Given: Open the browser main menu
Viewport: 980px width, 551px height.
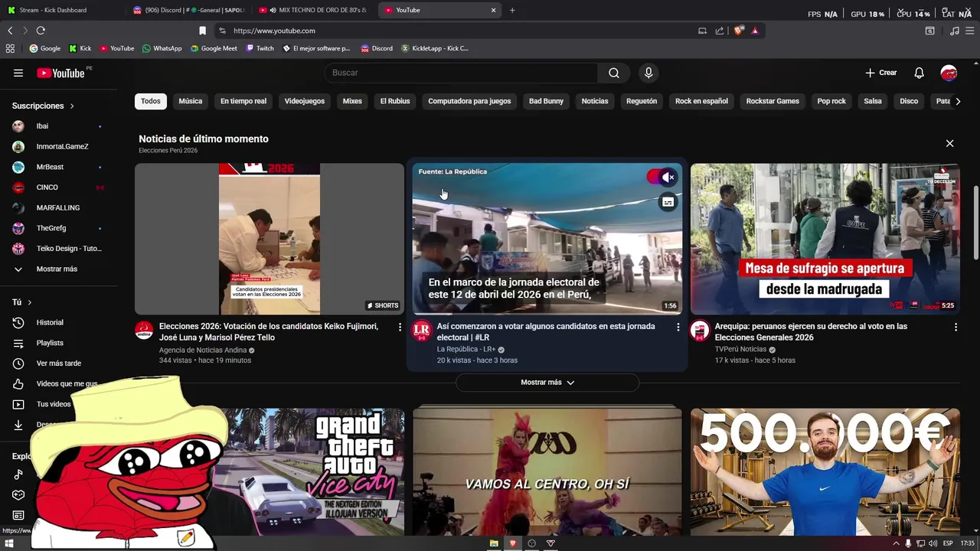Looking at the screenshot, I should coord(970,31).
